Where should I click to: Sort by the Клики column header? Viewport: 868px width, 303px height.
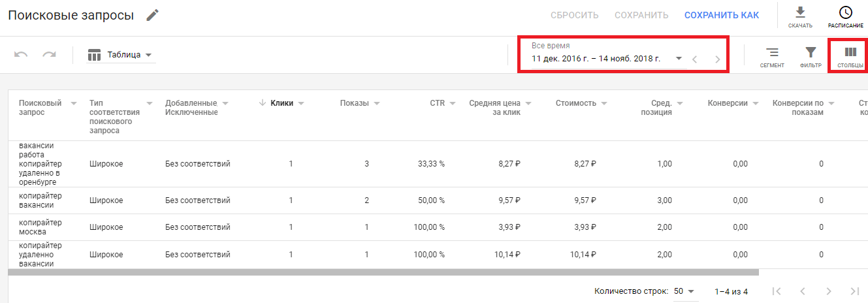(281, 103)
